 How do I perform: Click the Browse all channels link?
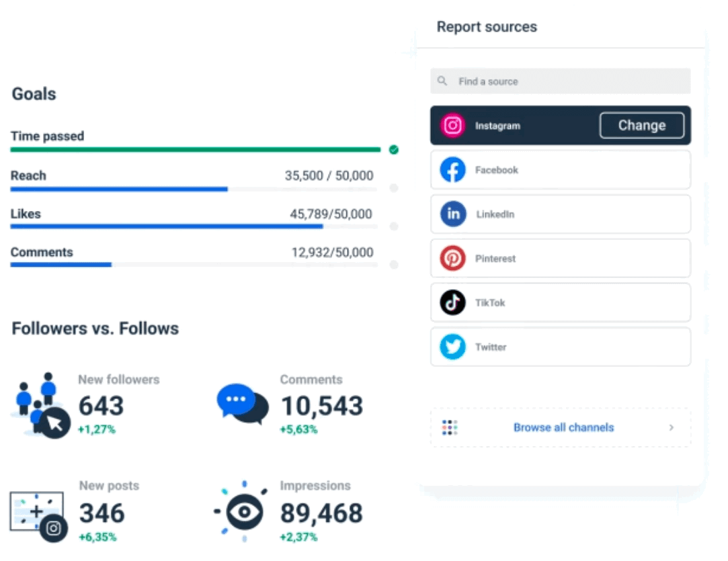click(x=563, y=427)
